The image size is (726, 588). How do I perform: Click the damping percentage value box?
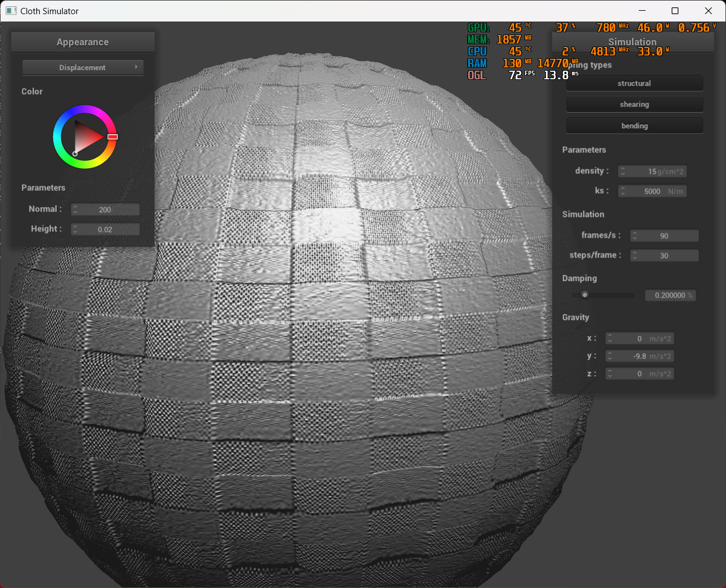click(671, 295)
